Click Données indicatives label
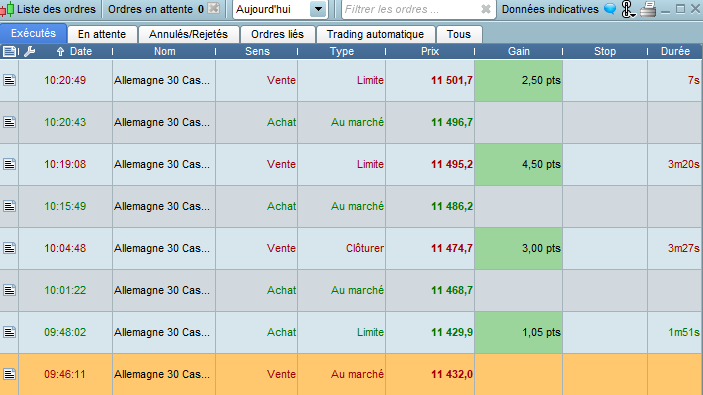 point(550,9)
